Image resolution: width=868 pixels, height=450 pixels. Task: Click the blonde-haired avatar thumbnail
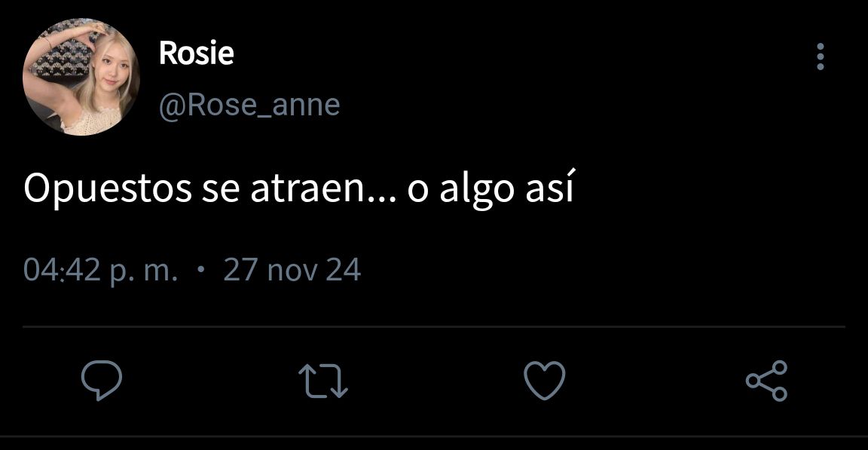(81, 77)
